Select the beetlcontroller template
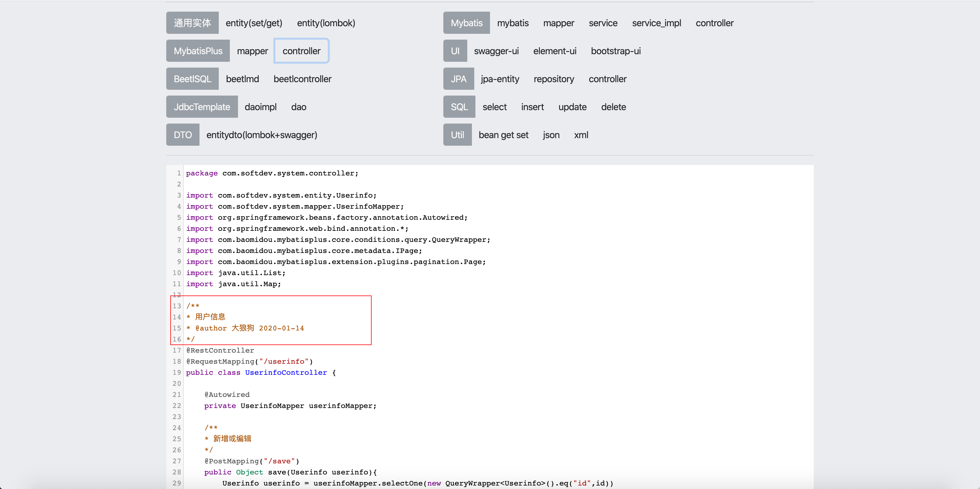980x489 pixels. [302, 79]
